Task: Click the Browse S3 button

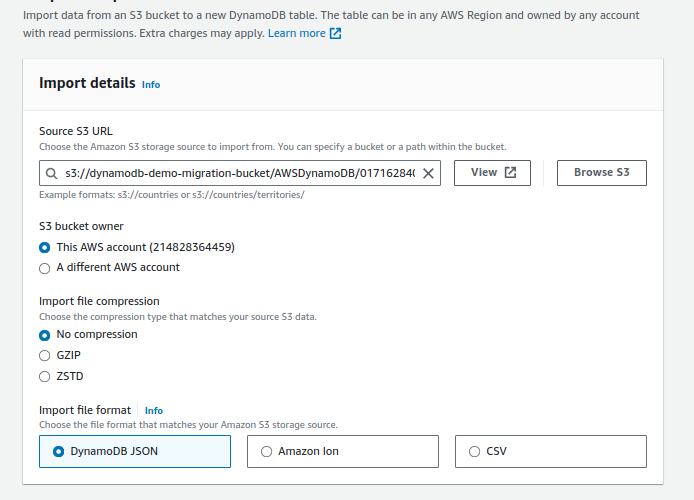Action: pos(601,173)
